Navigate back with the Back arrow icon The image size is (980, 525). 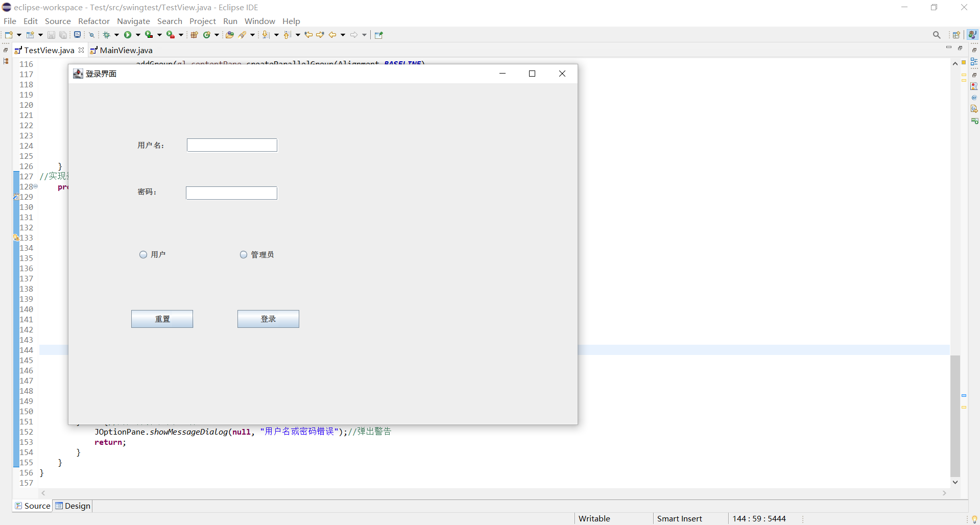coord(332,35)
